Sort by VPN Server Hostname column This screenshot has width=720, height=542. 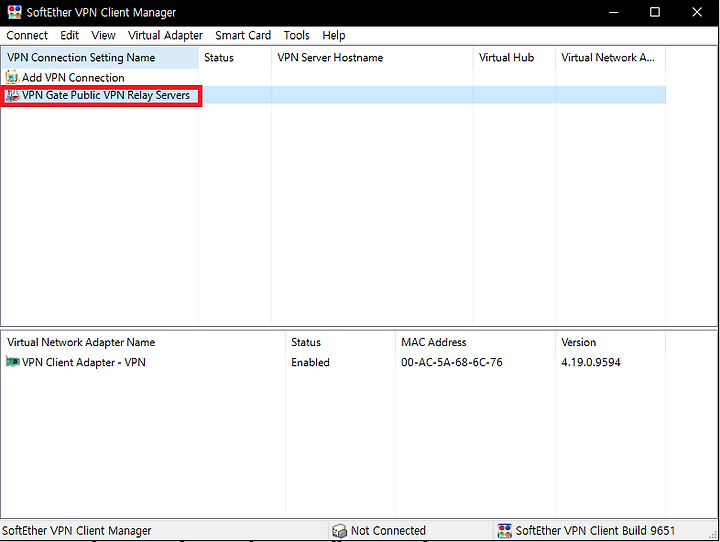pos(372,57)
